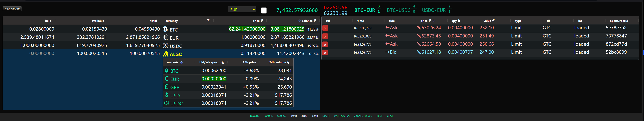Click the ALGO icon in wallet row
The image size is (644, 121).
pyautogui.click(x=165, y=54)
